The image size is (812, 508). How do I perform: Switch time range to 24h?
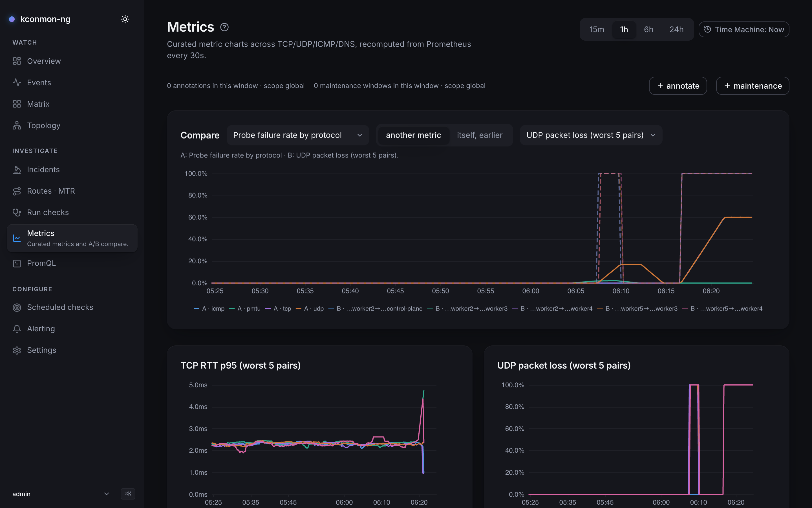tap(676, 30)
